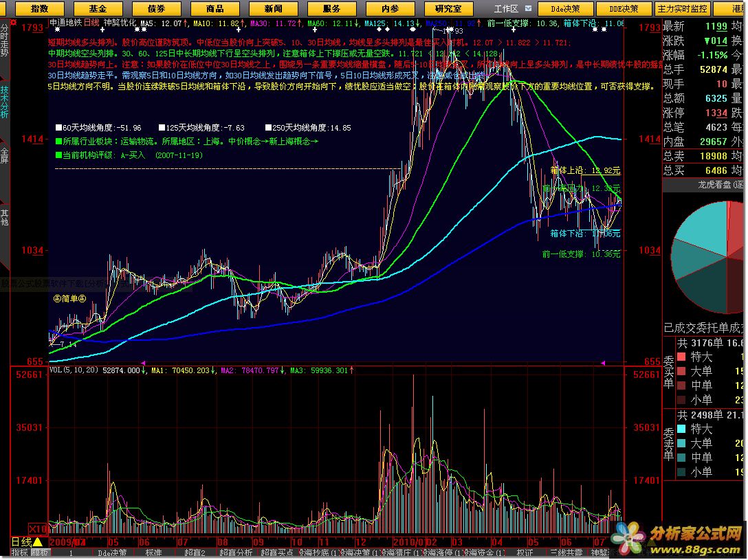Select the 指标 bottom tab
This screenshot has height=560, width=748.
coord(19,553)
